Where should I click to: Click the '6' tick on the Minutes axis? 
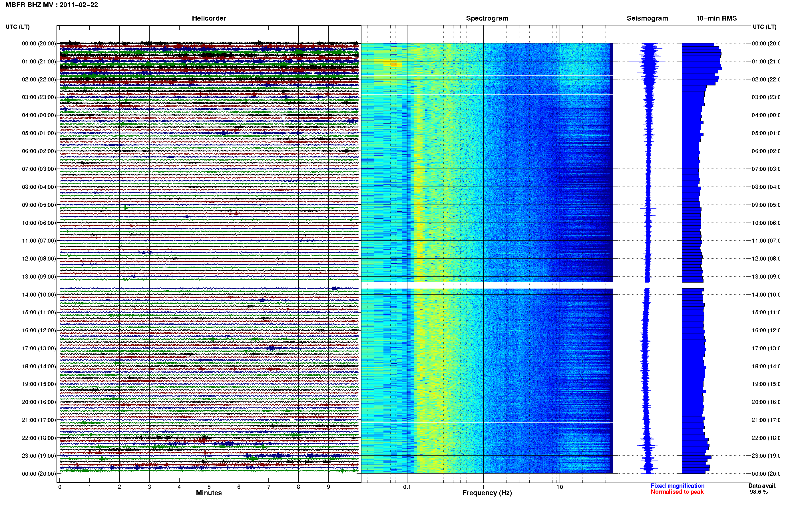pos(239,487)
